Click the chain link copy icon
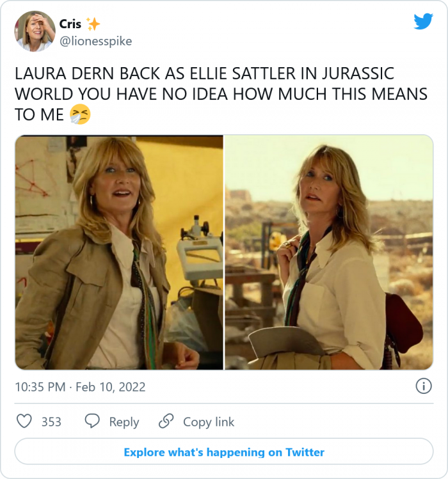 (166, 421)
